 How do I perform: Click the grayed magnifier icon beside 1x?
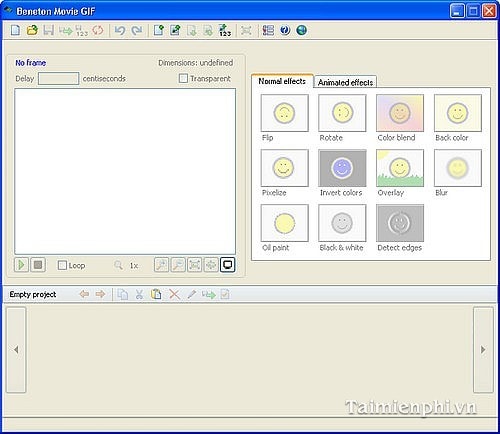click(118, 265)
